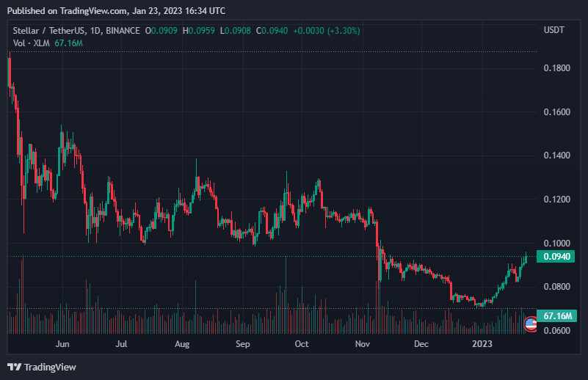Click the Sep label on time axis
Screen dimensions: 588x380
click(243, 344)
